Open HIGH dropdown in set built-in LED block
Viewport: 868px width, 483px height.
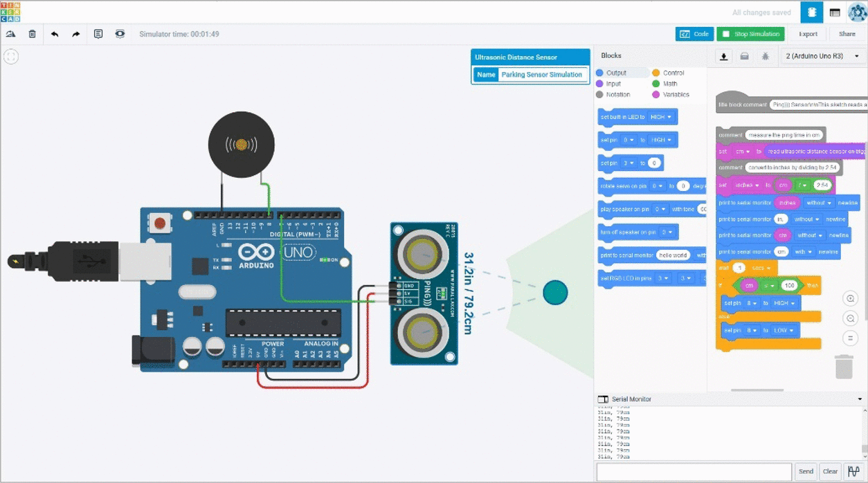[x=661, y=117]
